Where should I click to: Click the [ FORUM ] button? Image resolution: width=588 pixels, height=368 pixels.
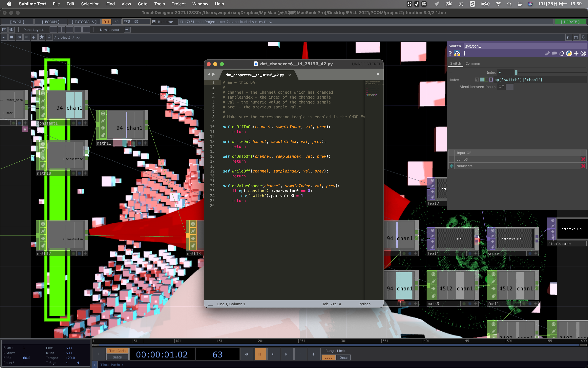tap(51, 22)
